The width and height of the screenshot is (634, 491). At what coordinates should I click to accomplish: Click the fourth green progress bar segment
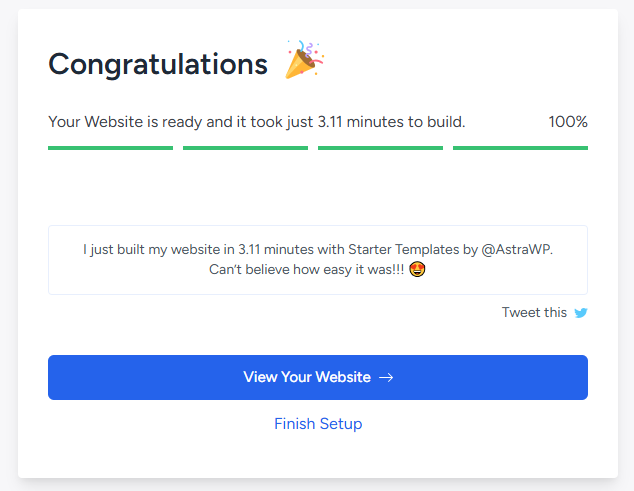click(x=520, y=148)
